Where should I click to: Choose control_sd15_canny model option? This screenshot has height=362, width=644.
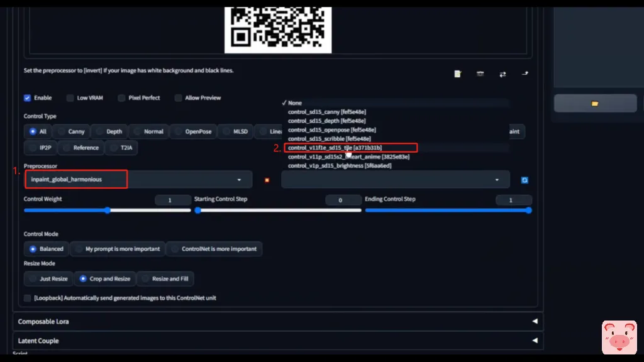pos(396,112)
